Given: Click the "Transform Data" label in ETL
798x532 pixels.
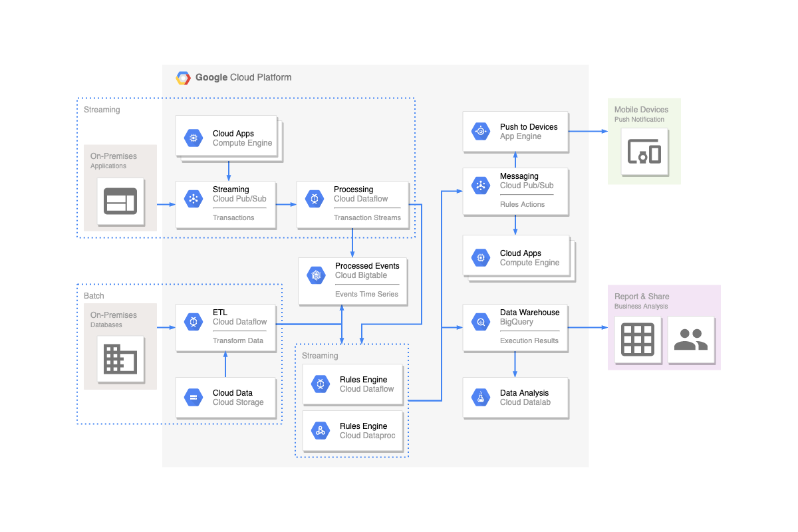Looking at the screenshot, I should (238, 340).
